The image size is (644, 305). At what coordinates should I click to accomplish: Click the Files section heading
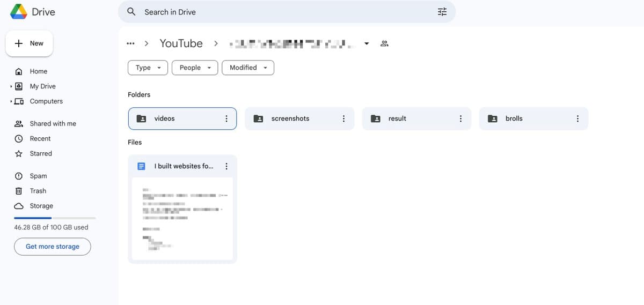pos(135,143)
